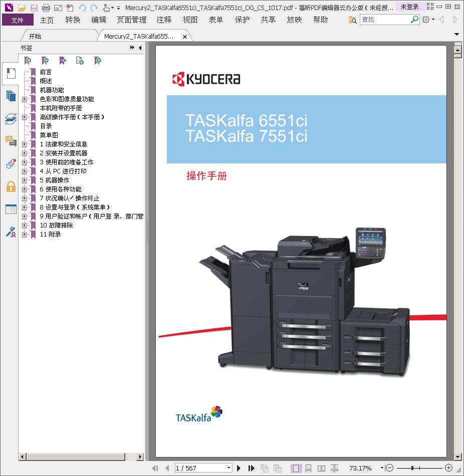Viewport: 464px width, 476px height.
Task: Open the page number dropdown
Action: (x=228, y=468)
